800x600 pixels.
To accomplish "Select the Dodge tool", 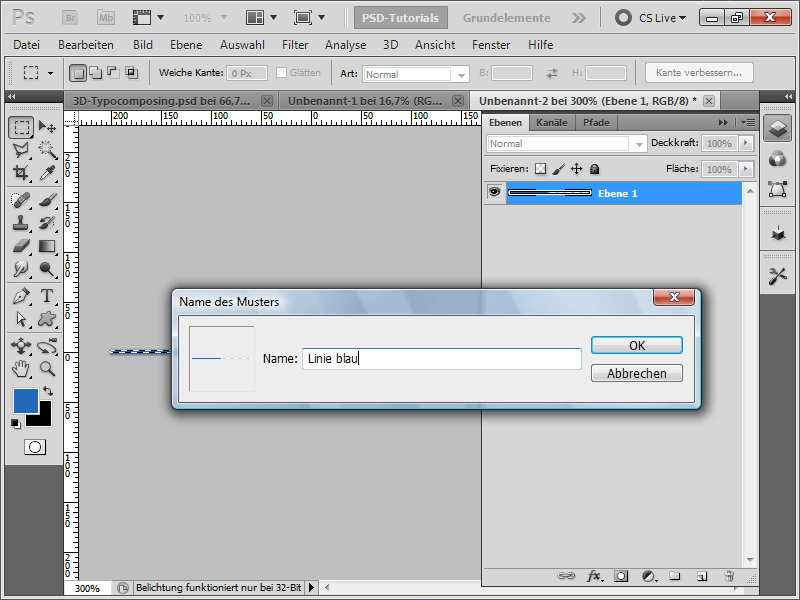I will click(47, 269).
